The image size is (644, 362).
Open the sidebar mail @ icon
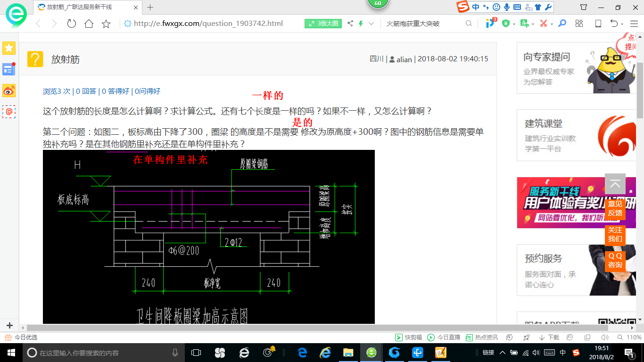click(9, 112)
